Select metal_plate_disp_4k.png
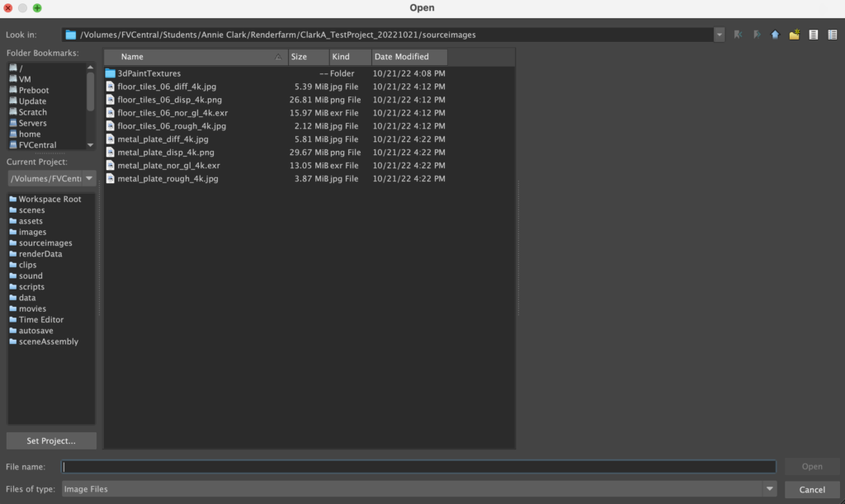Viewport: 845px width, 504px height. click(276, 153)
